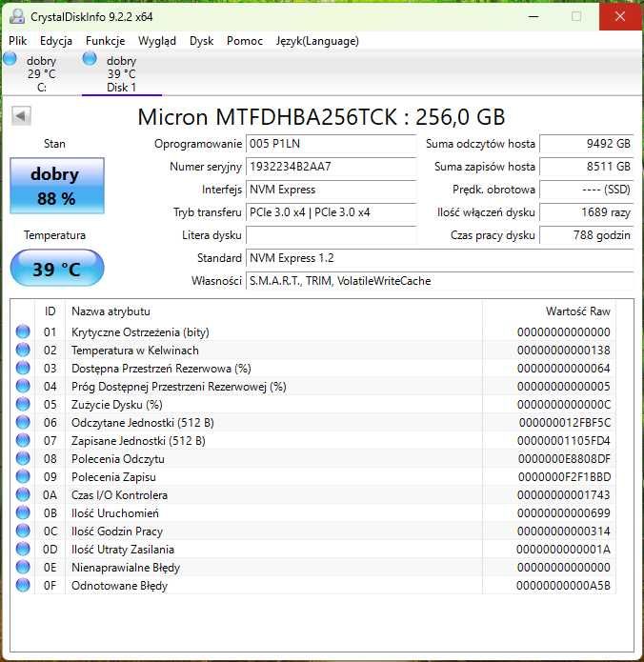This screenshot has width=644, height=662.
Task: Click the Wartość Raw column header
Action: click(x=549, y=311)
